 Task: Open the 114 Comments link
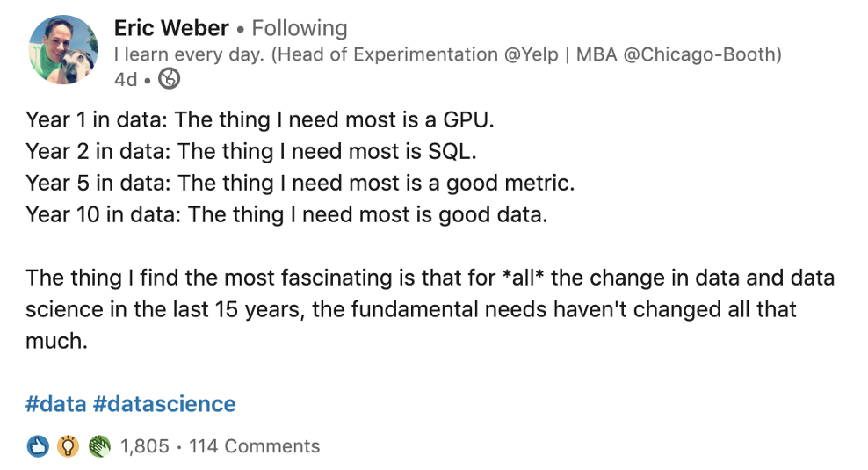(x=255, y=446)
